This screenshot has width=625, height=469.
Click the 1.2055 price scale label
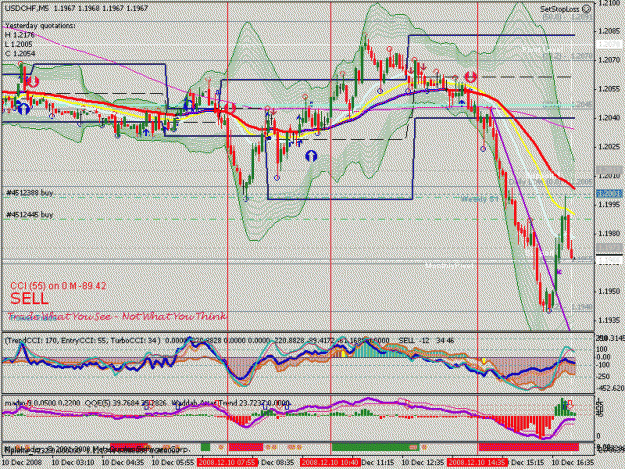610,89
